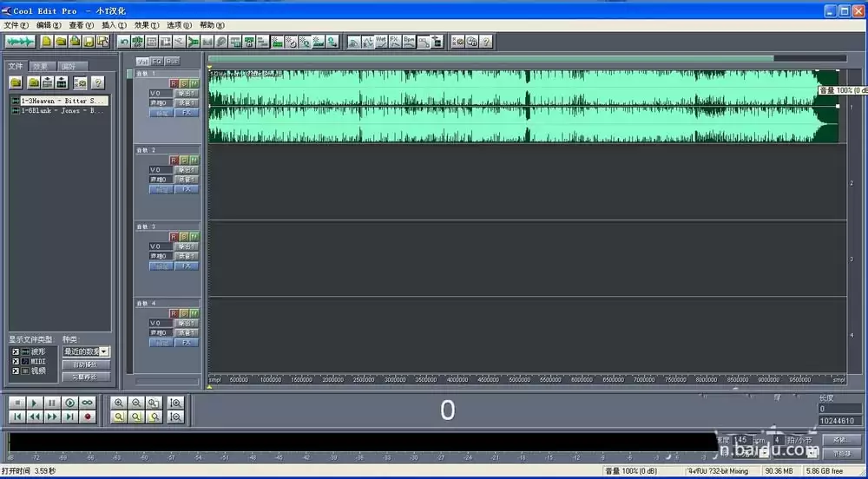Switch to the EQ track controls tab
Viewport: 868px width, 479px height.
[156, 61]
